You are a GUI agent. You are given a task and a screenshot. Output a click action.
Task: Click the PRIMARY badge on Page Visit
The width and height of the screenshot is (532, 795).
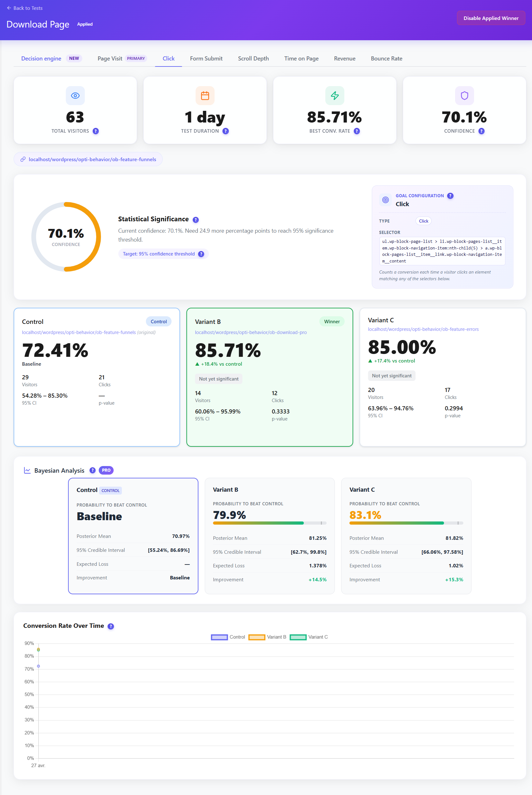click(136, 58)
